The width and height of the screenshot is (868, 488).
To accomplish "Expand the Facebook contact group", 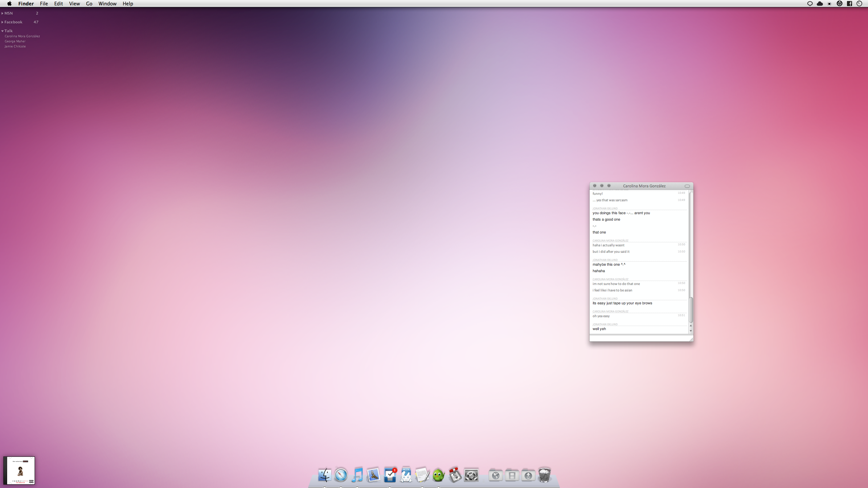I will point(2,22).
